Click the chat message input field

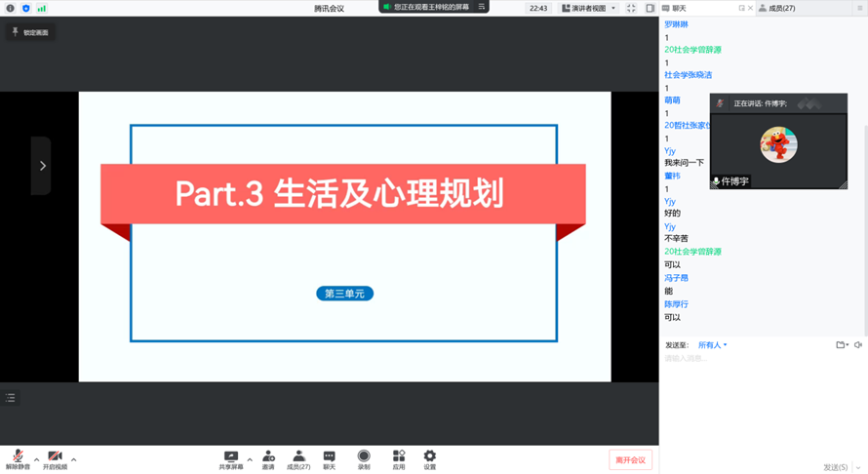pyautogui.click(x=751, y=359)
